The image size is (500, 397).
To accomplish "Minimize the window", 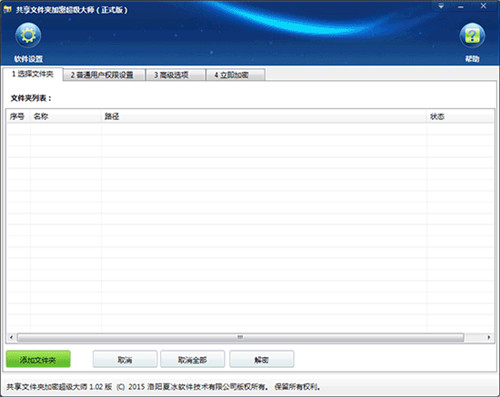I will click(461, 6).
